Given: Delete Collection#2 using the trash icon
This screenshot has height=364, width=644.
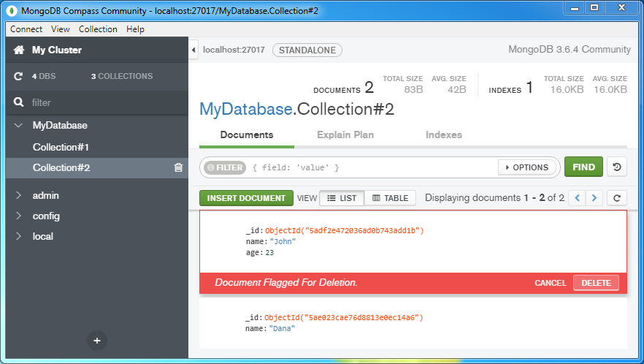Looking at the screenshot, I should point(178,167).
